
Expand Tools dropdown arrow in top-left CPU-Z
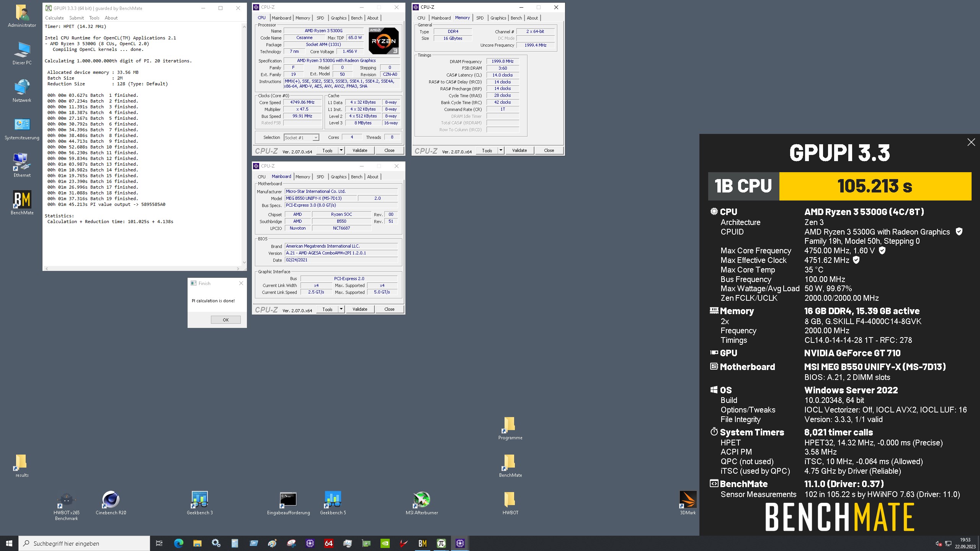coord(341,150)
